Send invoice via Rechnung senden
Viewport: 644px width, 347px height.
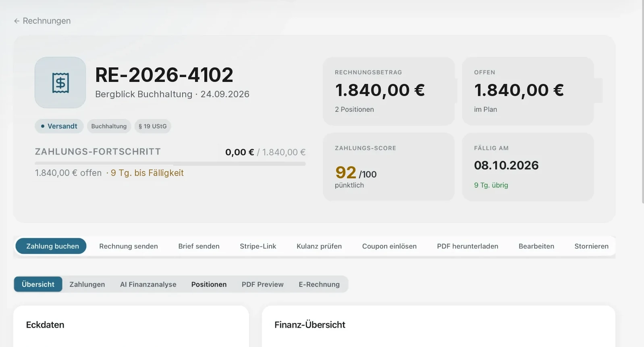click(129, 246)
